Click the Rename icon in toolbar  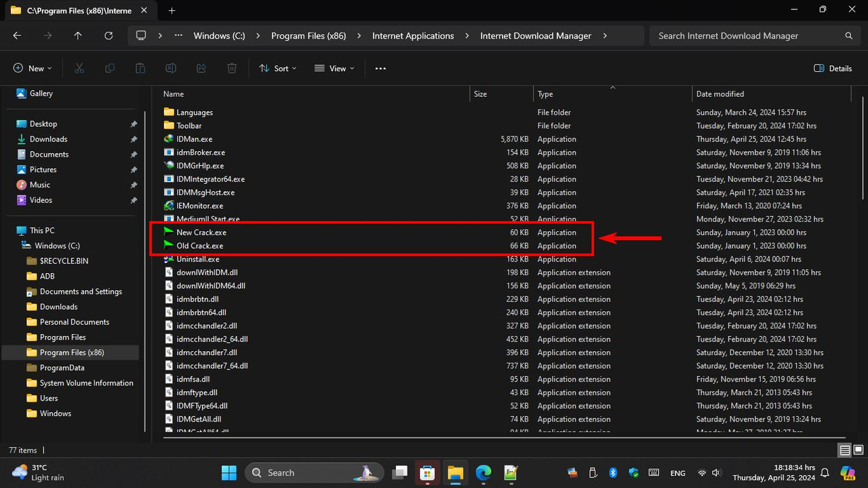coord(171,68)
